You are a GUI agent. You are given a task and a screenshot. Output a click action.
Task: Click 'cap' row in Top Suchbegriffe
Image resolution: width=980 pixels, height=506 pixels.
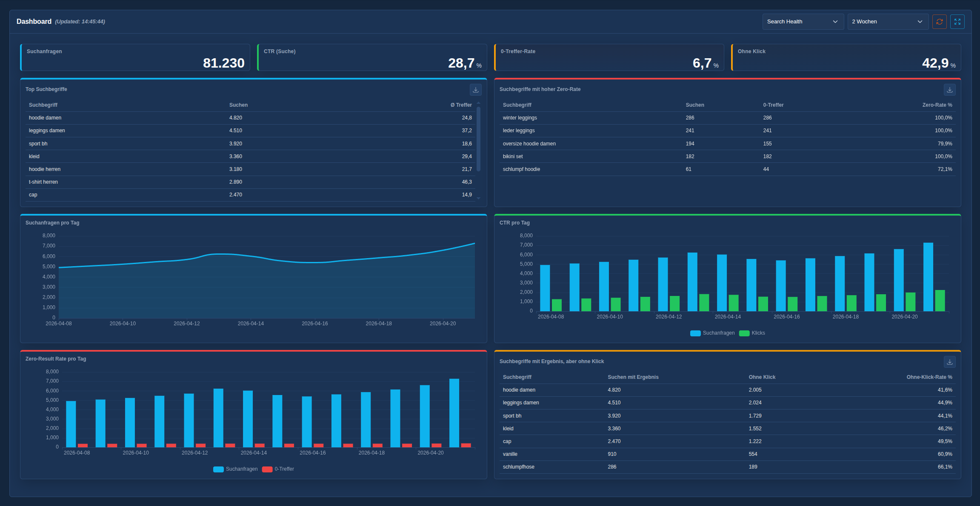click(x=250, y=195)
